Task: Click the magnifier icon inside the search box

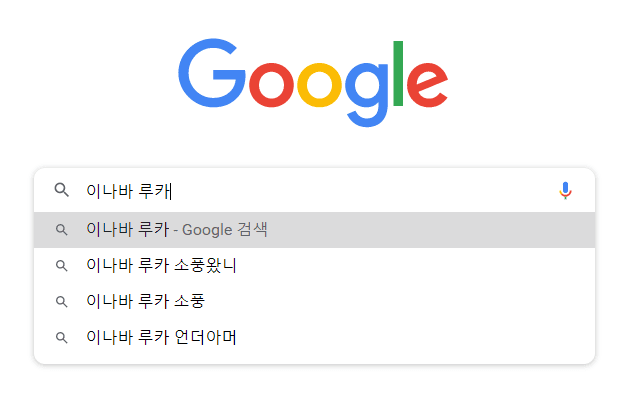Action: click(x=62, y=190)
